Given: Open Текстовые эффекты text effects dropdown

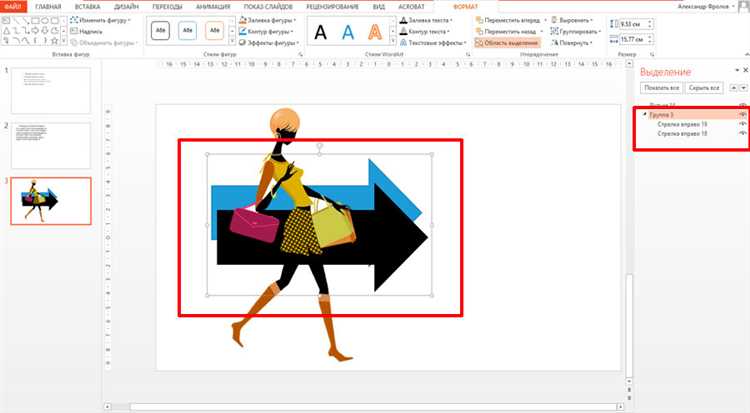Looking at the screenshot, I should (433, 43).
